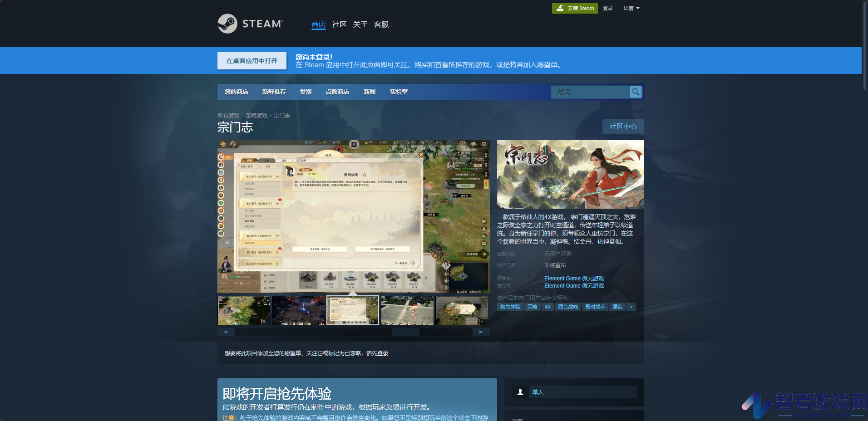Click the right arrow of thumbnail strip
Viewport: 868px width, 421px height.
[x=481, y=332]
